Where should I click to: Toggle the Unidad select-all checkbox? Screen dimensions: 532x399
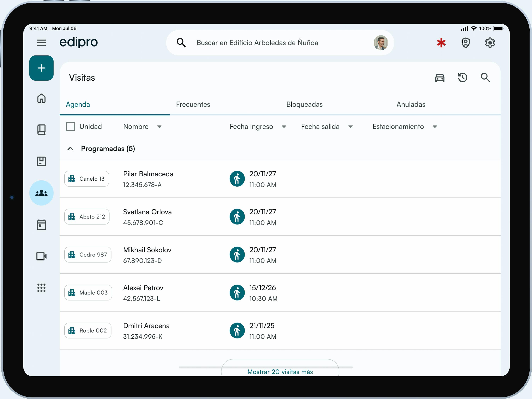tap(70, 126)
